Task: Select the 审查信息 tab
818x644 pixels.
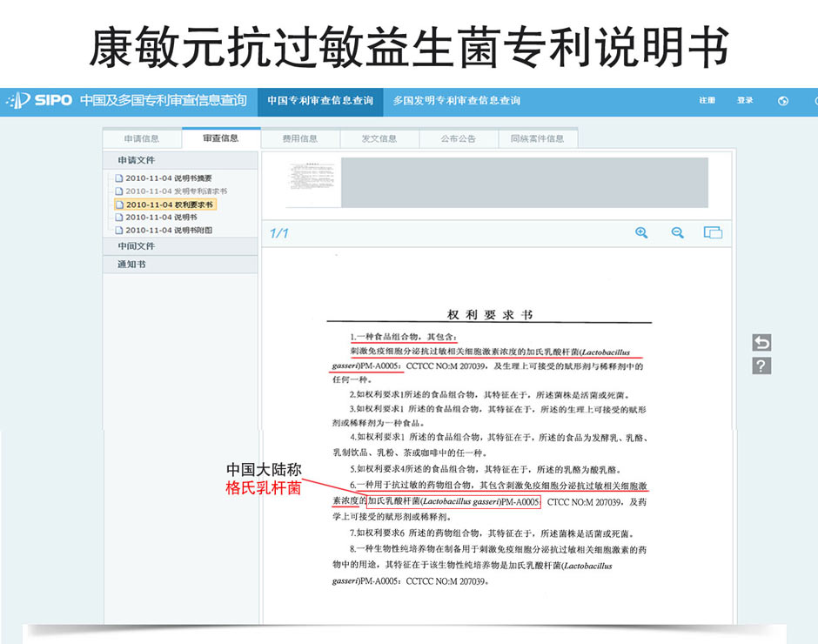Action: point(221,138)
